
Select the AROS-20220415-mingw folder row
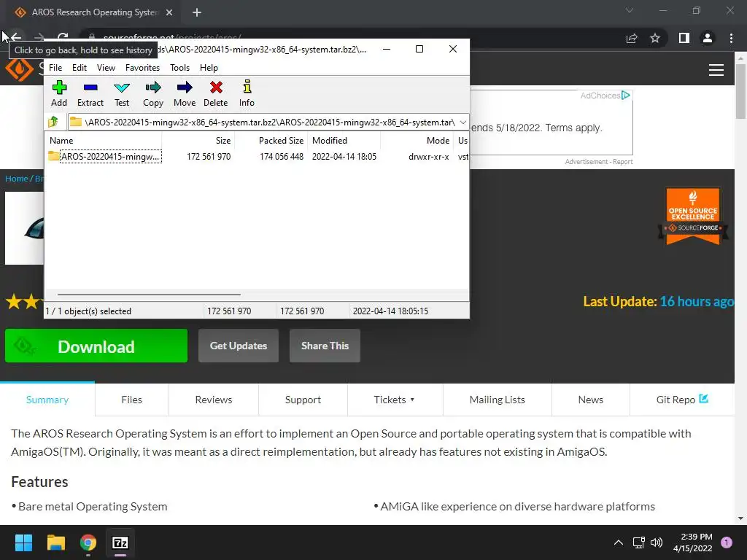click(x=258, y=157)
